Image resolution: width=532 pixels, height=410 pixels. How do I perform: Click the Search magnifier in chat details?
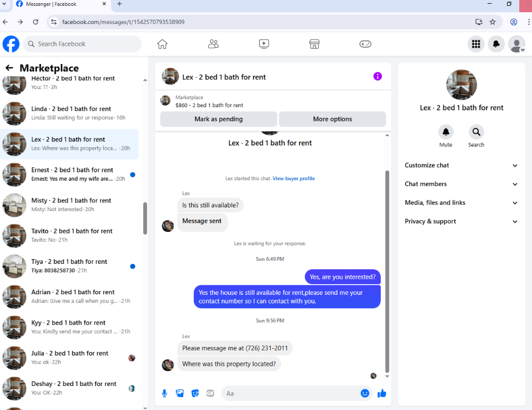pos(476,132)
